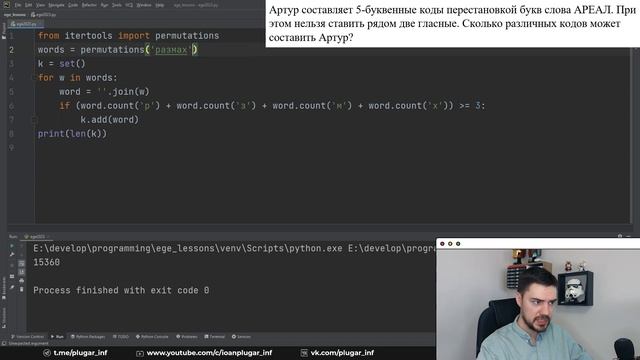Open the Help menu
640x360 pixels.
160,5
